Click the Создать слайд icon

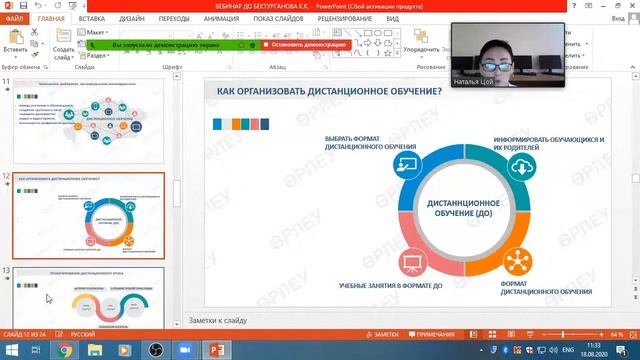click(64, 36)
